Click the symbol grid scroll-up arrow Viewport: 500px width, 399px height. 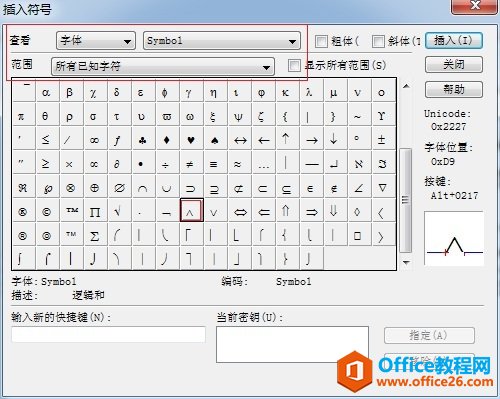click(x=406, y=86)
